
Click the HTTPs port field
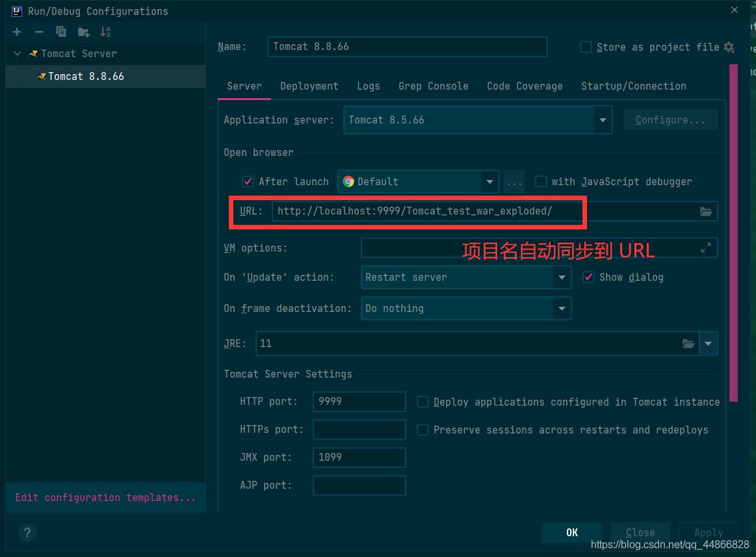[x=359, y=430]
